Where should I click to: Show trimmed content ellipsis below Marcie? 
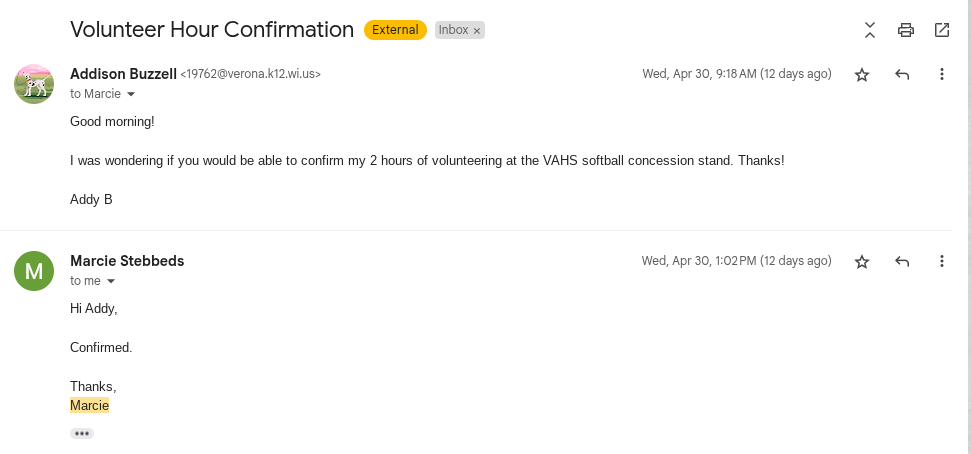(82, 433)
